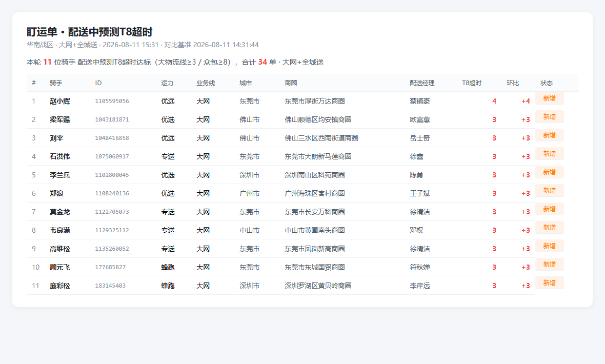Click delivery manager 蔡镇豪

pos(420,101)
